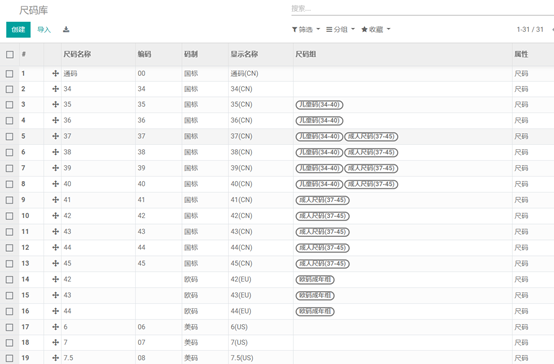Click the drag handle of row 16
This screenshot has width=554, height=364.
55,311
